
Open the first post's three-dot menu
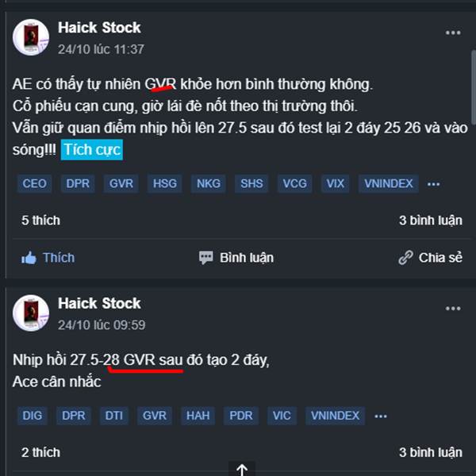[453, 33]
